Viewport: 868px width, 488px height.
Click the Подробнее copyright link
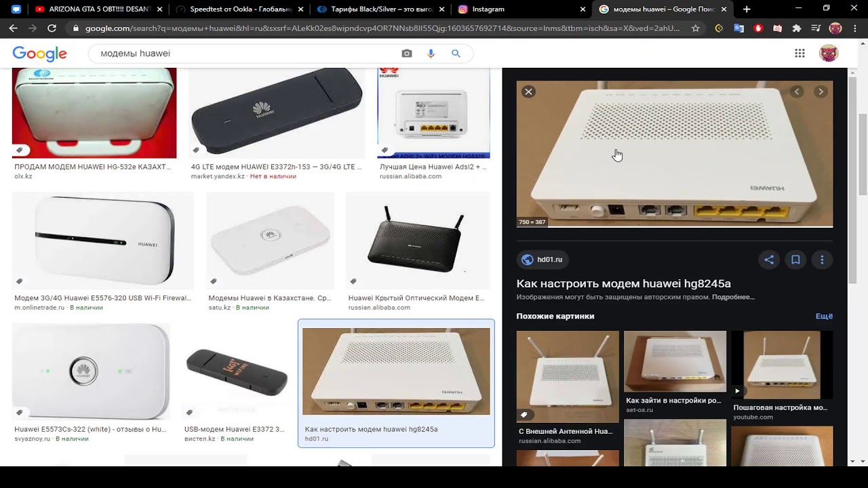[733, 298]
